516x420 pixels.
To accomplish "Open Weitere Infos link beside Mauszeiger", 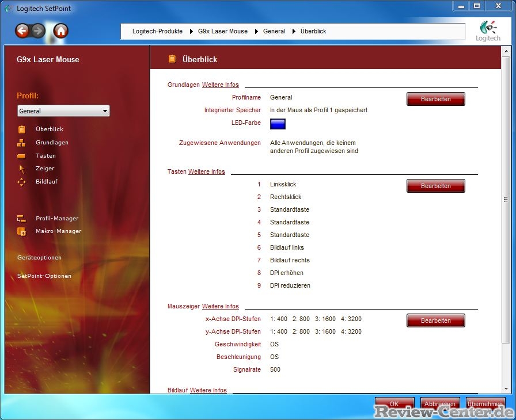I will tap(221, 306).
